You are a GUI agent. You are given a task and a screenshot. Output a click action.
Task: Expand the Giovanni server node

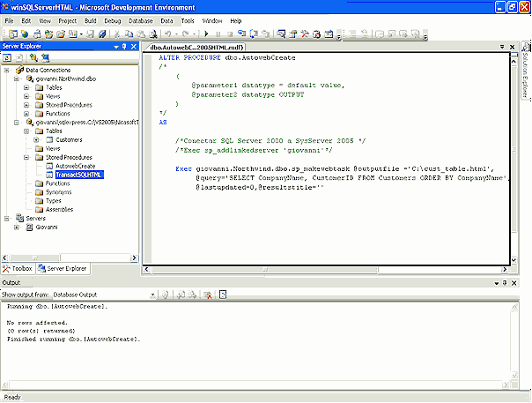click(16, 227)
